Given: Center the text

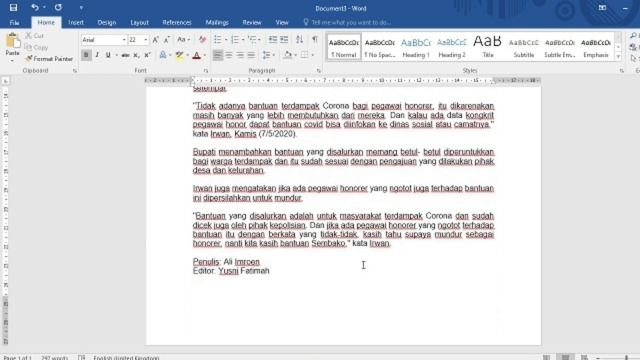Looking at the screenshot, I should coord(229,55).
